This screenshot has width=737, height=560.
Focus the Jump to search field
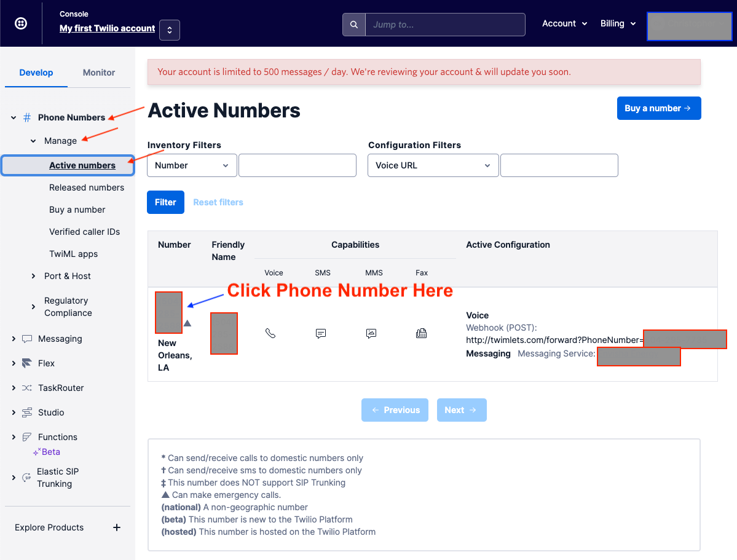(x=444, y=25)
